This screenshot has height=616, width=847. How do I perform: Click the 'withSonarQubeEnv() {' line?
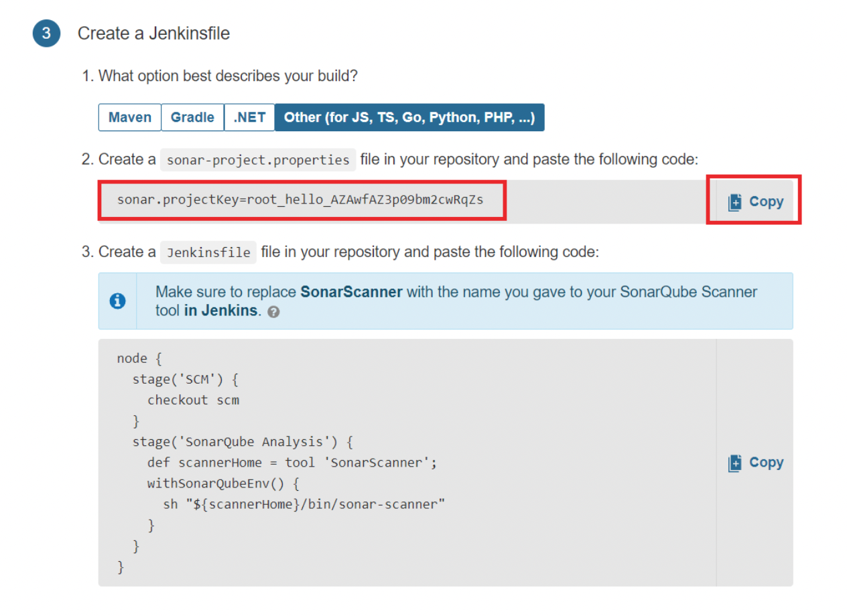pos(223,483)
